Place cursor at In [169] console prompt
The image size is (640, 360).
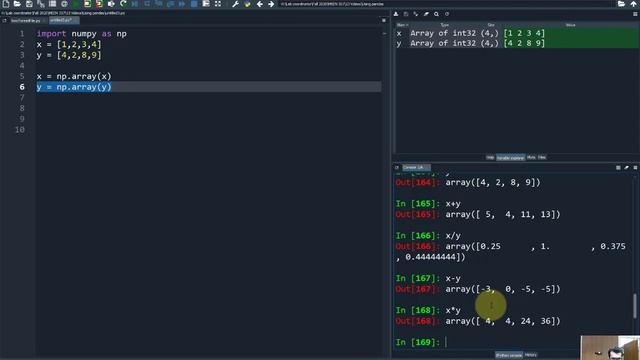tap(447, 342)
